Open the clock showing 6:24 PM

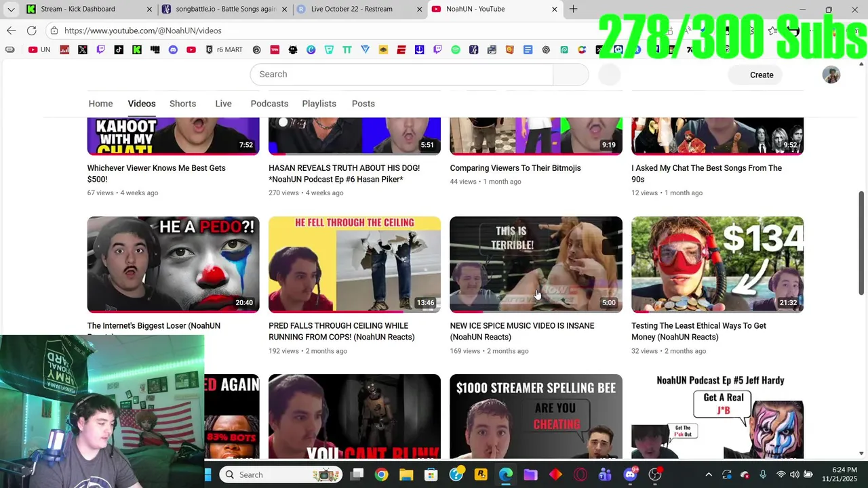coord(839,474)
